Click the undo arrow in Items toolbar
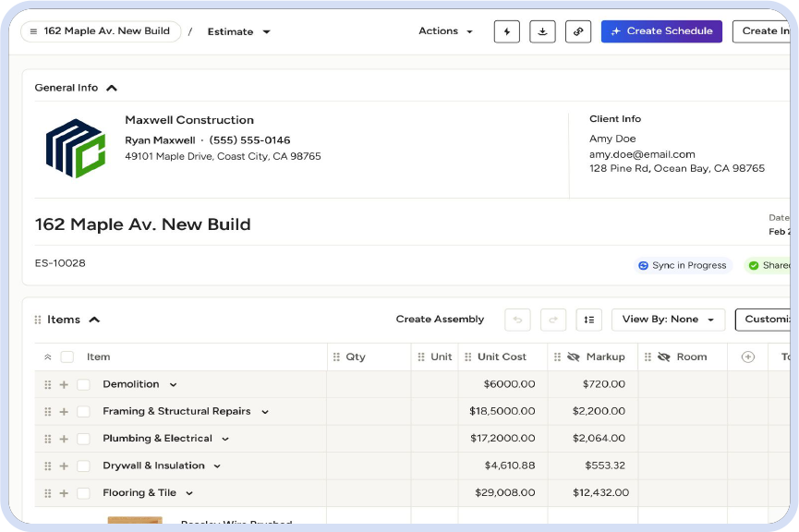Screen dimensions: 799x532 517,320
